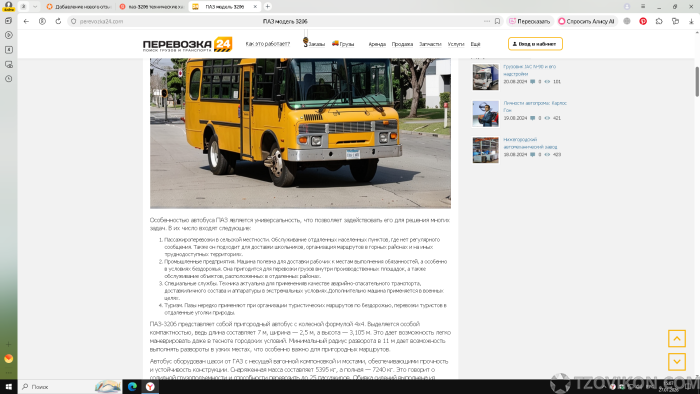The image size is (700, 394).
Task: Bookmark this page with the bookmark icon
Action: (497, 21)
